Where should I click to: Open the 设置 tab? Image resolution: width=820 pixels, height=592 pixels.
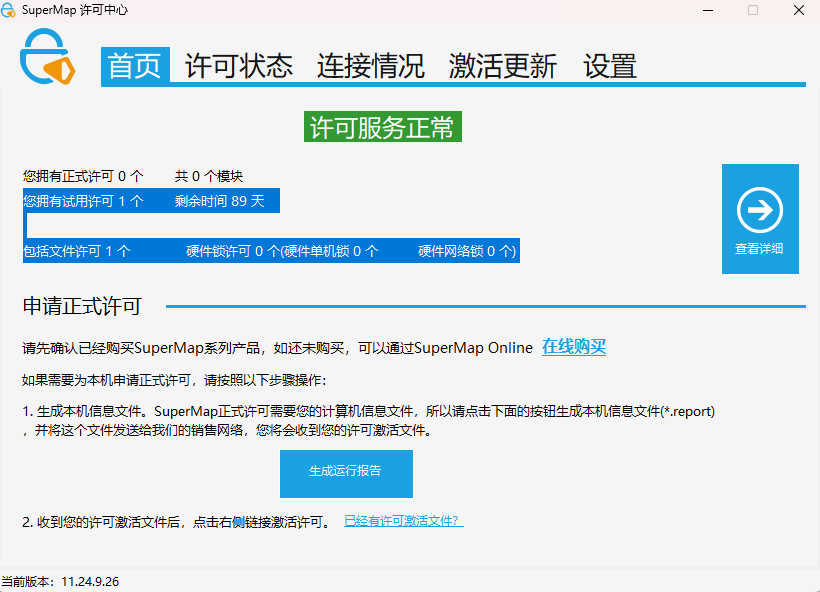click(x=610, y=66)
